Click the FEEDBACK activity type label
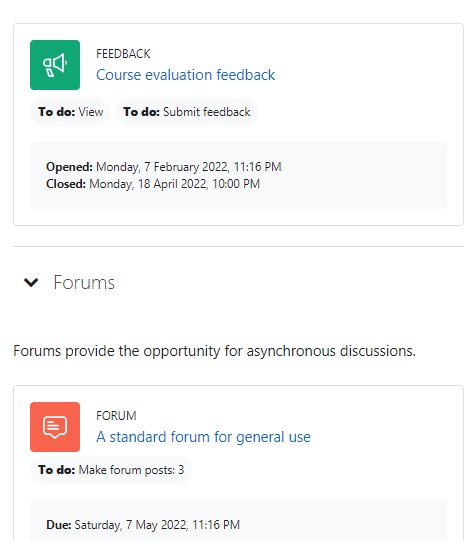 point(123,54)
